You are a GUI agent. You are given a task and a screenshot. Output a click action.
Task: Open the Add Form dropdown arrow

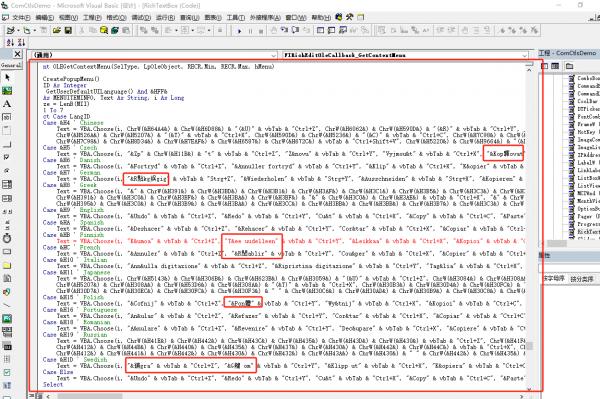pos(34,30)
